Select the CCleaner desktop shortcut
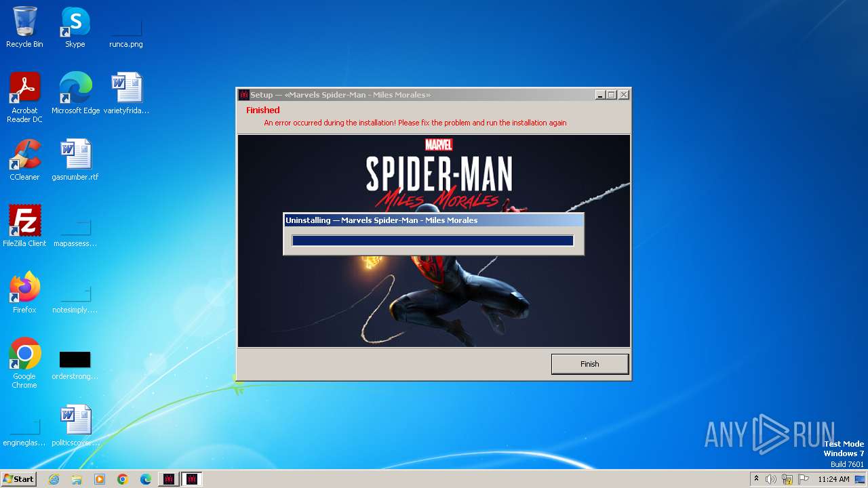 tap(24, 160)
